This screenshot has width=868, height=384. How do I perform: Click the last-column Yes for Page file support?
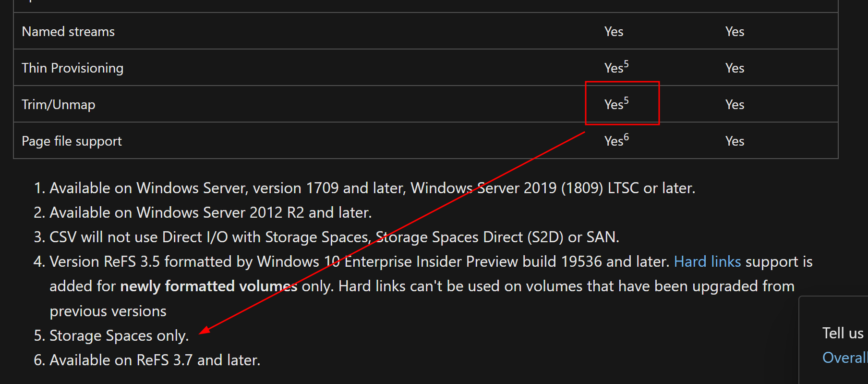coord(735,141)
